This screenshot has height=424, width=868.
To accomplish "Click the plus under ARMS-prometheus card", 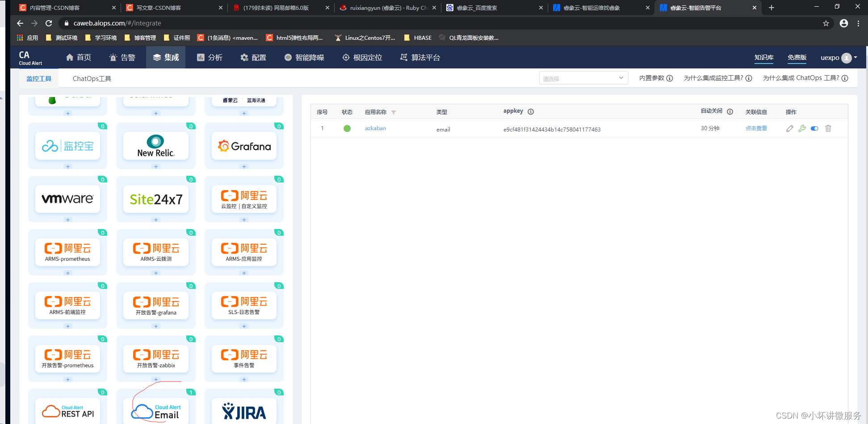I will tap(68, 273).
